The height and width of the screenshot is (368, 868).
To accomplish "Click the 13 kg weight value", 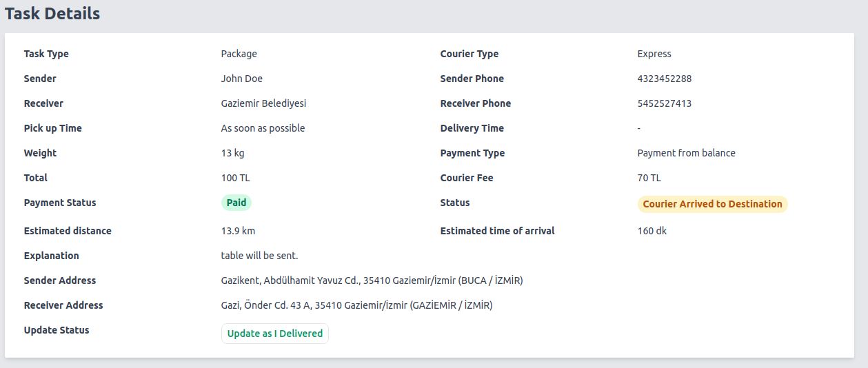I will 232,153.
